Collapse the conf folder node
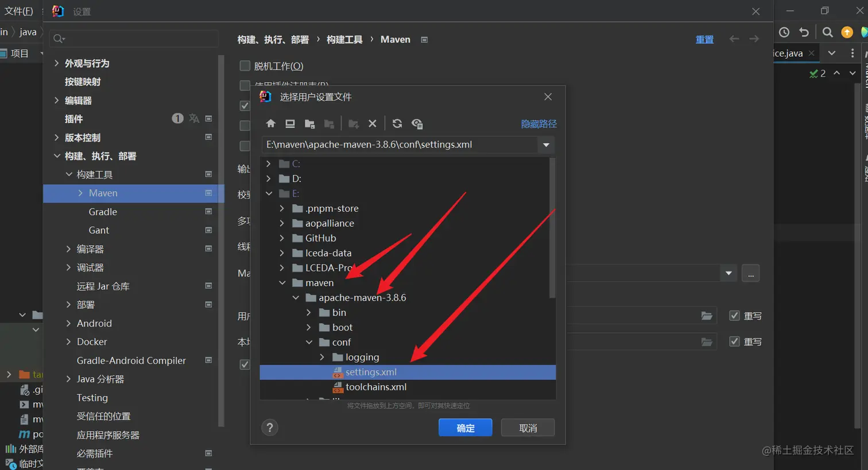 309,342
